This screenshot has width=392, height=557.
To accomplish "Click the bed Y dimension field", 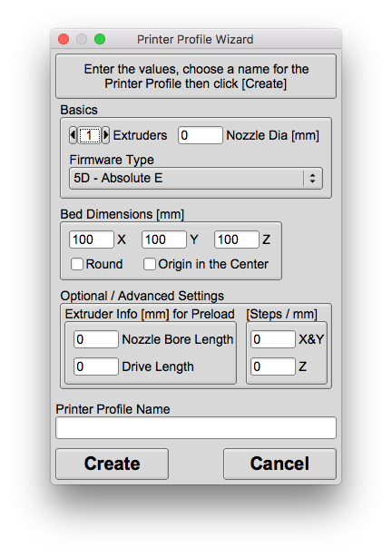I will 164,239.
